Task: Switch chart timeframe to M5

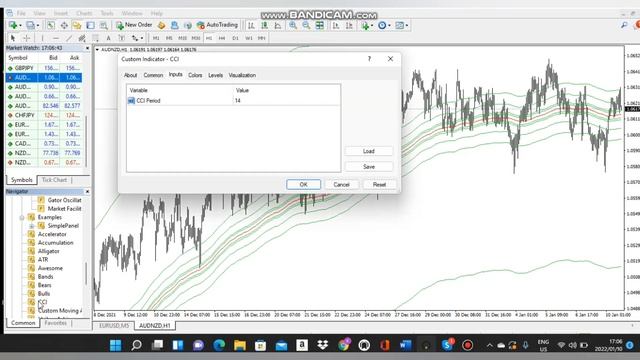Action: [x=169, y=38]
